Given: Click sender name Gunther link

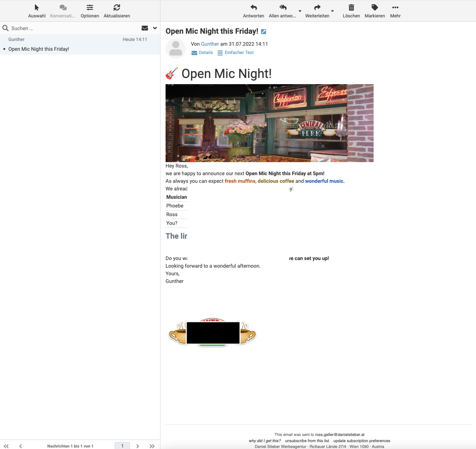Looking at the screenshot, I should click(x=210, y=44).
